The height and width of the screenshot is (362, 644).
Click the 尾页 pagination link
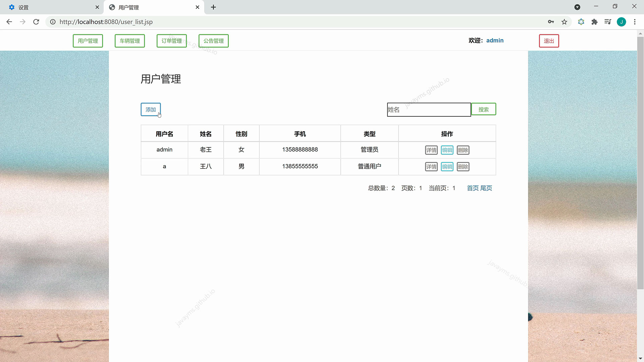click(486, 188)
